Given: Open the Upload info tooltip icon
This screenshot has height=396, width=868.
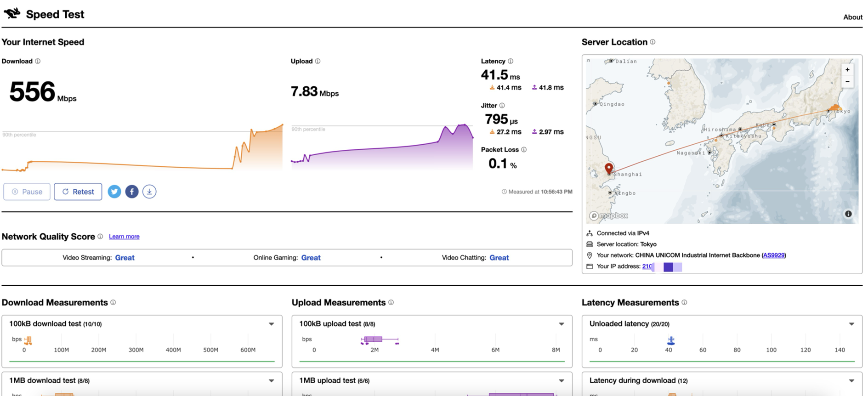Looking at the screenshot, I should click(x=318, y=61).
